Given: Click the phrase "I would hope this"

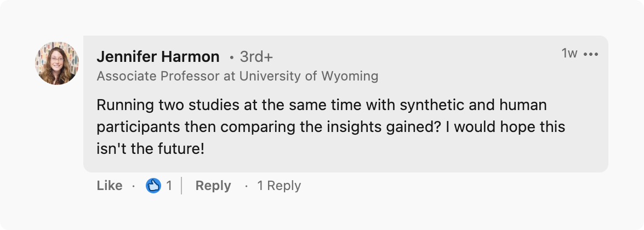Looking at the screenshot, I should coord(505,127).
